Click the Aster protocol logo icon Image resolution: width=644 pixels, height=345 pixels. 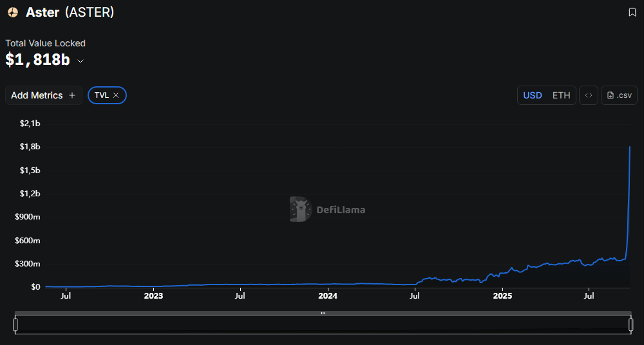pyautogui.click(x=13, y=12)
